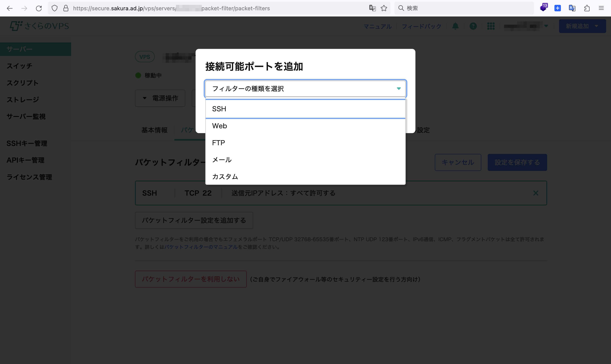Show site info via the padlock icon
Screen dimensions: 611x364
(66, 8)
